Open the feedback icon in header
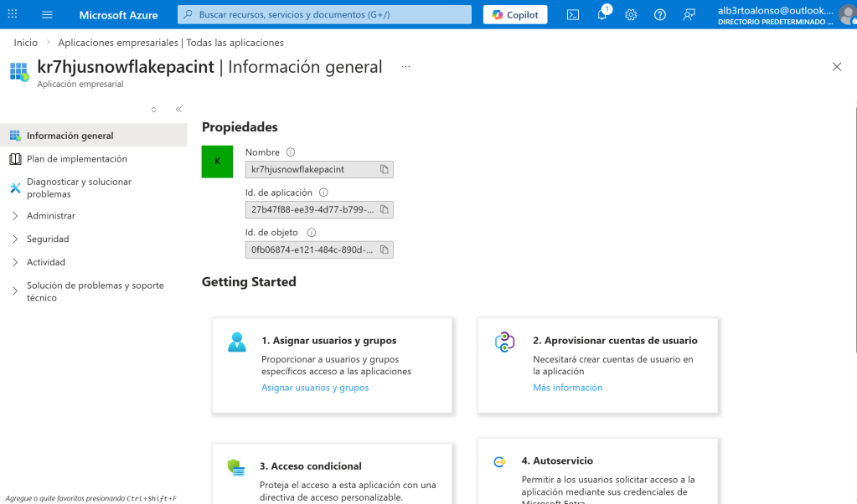This screenshot has height=504, width=857. pos(689,15)
